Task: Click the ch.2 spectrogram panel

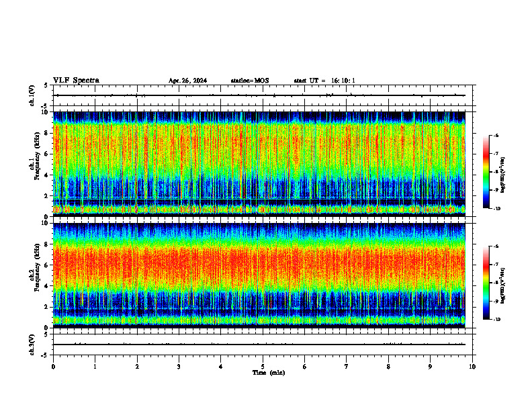Action: (259, 275)
